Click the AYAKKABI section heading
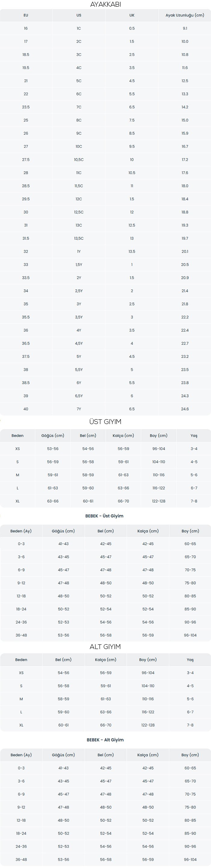Screen dimensions: 211x868 click(105, 5)
